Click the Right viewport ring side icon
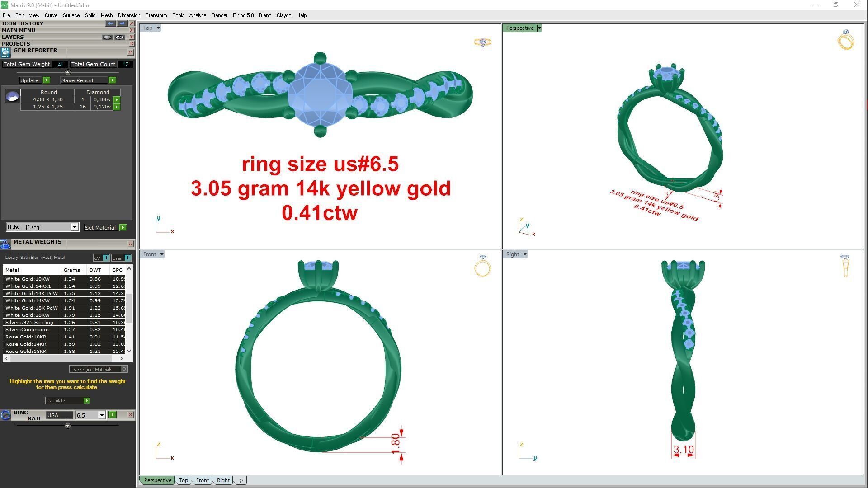The width and height of the screenshot is (868, 488). (845, 266)
